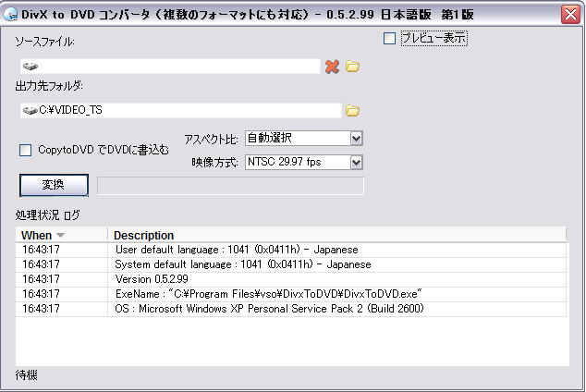Click the 自動選択 combo box
Screen dimensions: 586x392
304,139
